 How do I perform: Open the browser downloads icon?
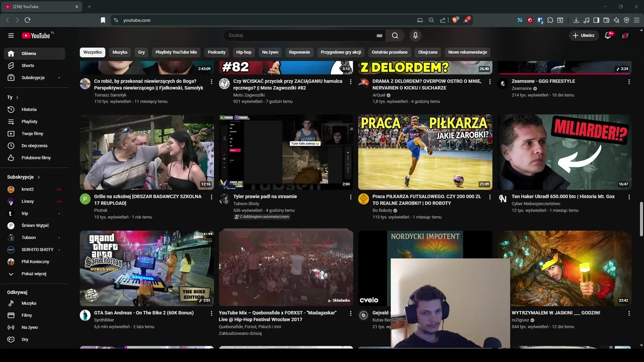576,20
